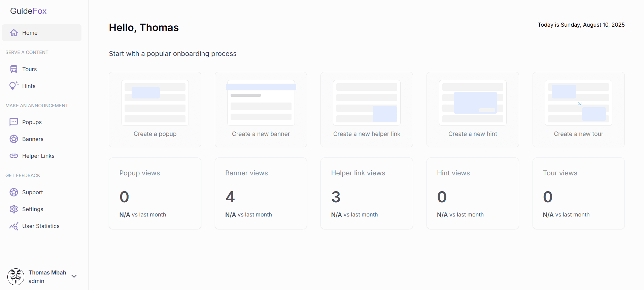
Task: Click 'N/A vs last month' under Tour views
Action: coord(566,214)
